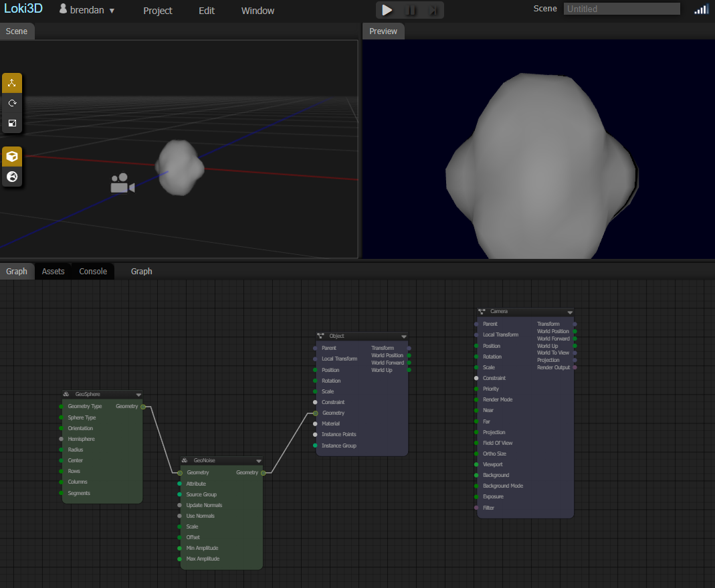This screenshot has width=715, height=588.
Task: Click inside the Untitled scene name field
Action: (x=621, y=8)
